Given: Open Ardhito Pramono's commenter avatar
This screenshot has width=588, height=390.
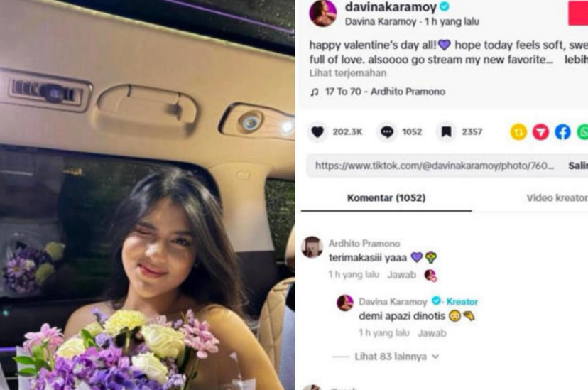Looking at the screenshot, I should tap(312, 247).
